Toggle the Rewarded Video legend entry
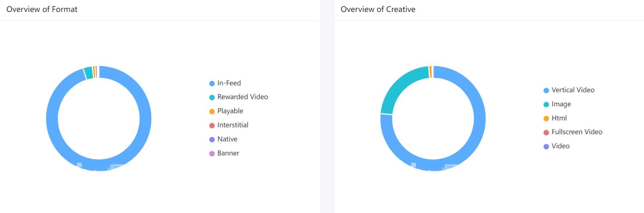644x213 pixels. (x=238, y=97)
